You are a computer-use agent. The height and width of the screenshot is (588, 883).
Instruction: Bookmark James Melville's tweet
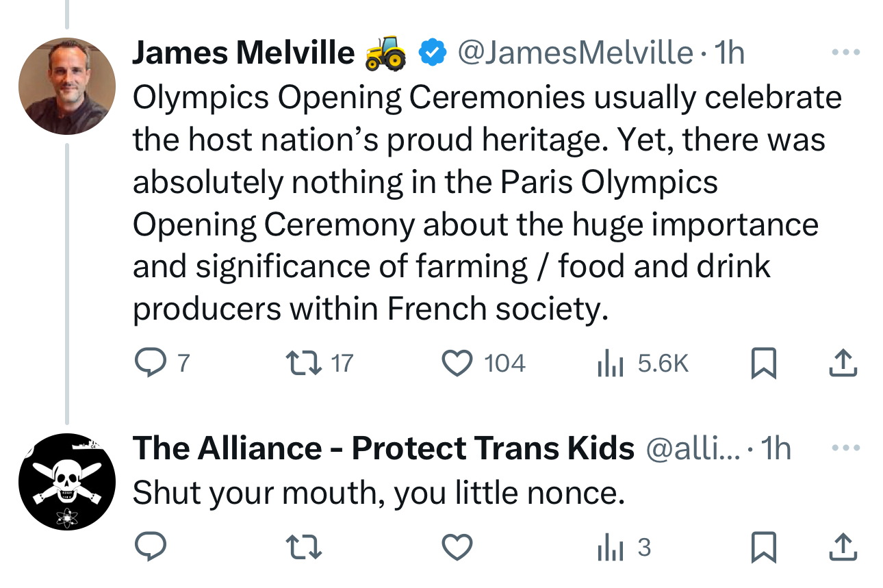(x=764, y=363)
